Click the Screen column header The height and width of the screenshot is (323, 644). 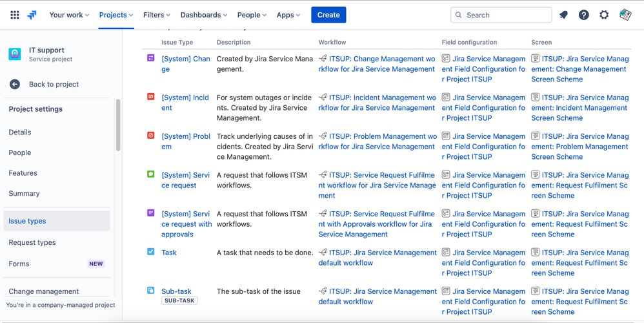(x=541, y=43)
